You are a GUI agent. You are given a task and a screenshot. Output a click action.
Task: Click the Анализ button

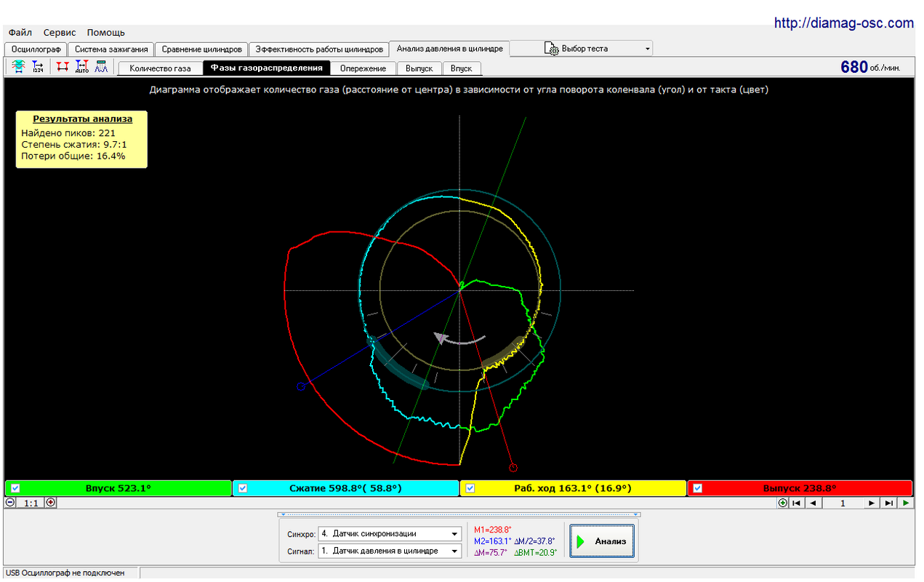pyautogui.click(x=602, y=541)
